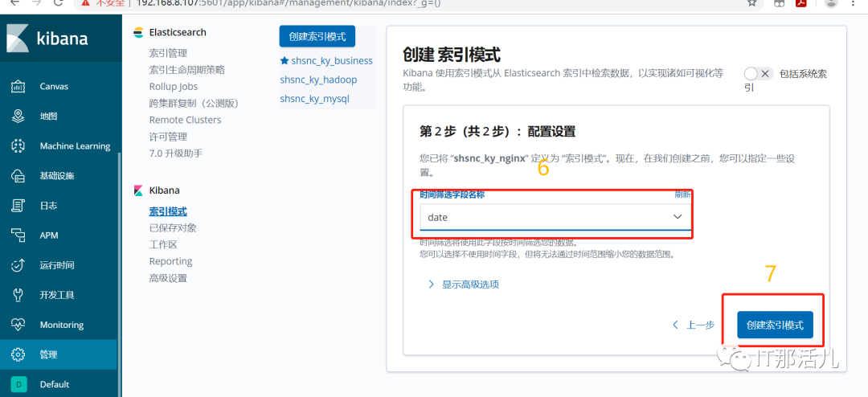Go back with 上一步
The width and height of the screenshot is (868, 397).
coord(694,325)
